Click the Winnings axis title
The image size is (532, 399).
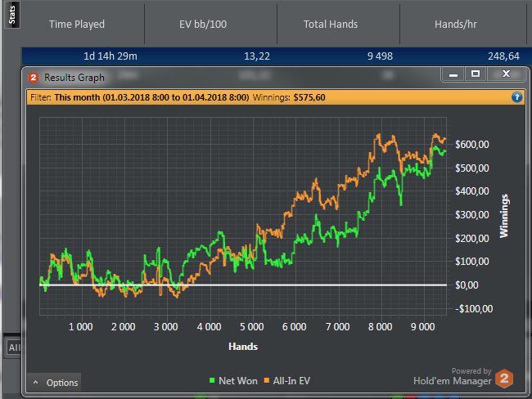pos(504,216)
